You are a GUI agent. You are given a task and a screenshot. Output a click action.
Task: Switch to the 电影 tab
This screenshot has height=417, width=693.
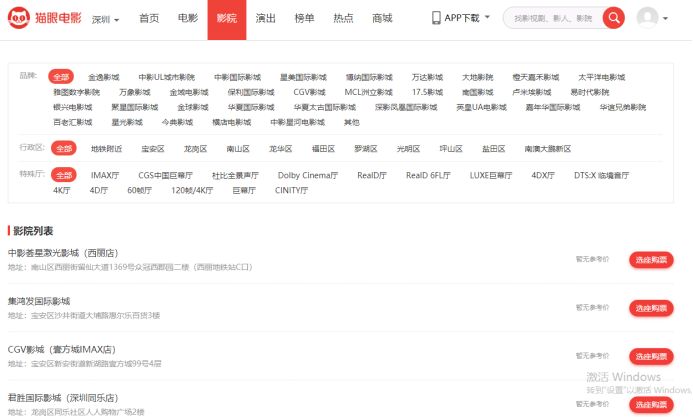tap(187, 18)
